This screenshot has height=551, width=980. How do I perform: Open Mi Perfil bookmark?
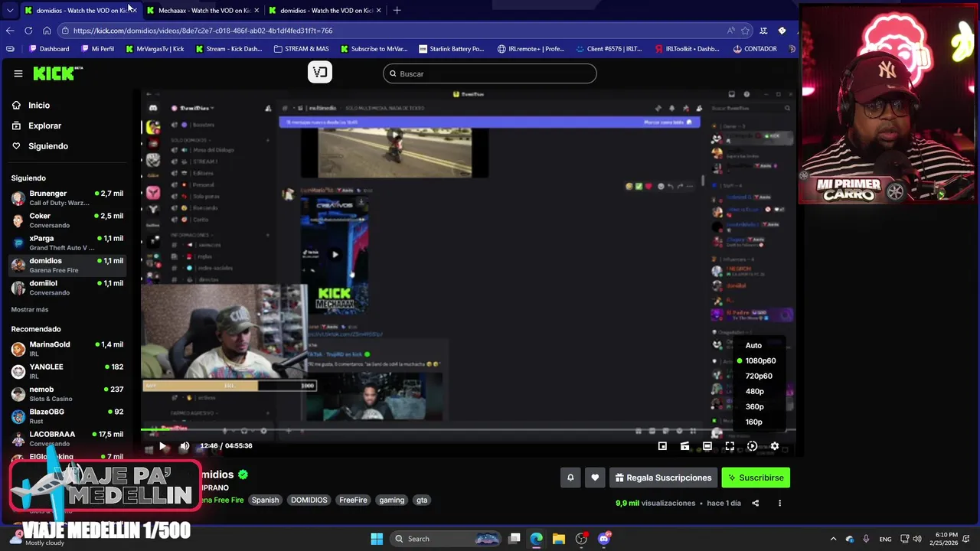click(96, 48)
